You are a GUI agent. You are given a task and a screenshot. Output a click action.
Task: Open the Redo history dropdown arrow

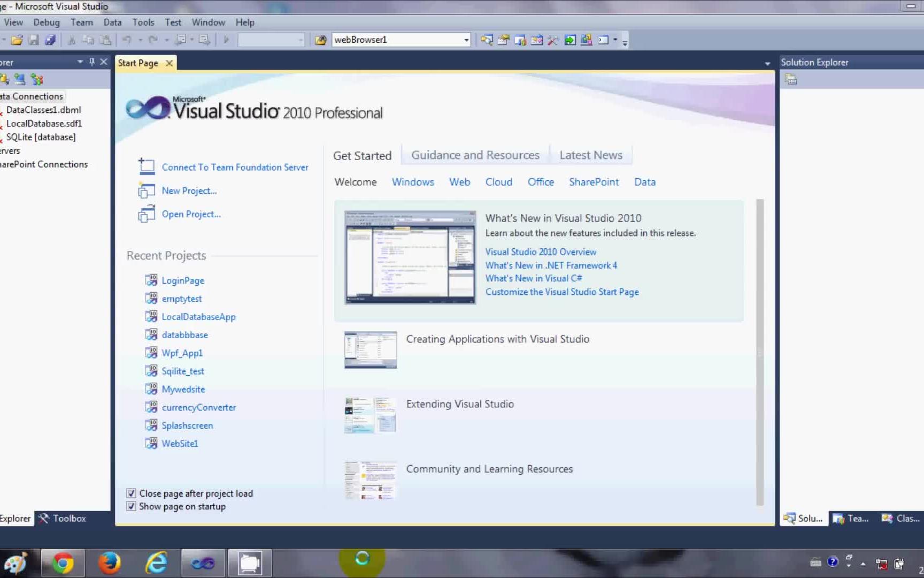[166, 40]
